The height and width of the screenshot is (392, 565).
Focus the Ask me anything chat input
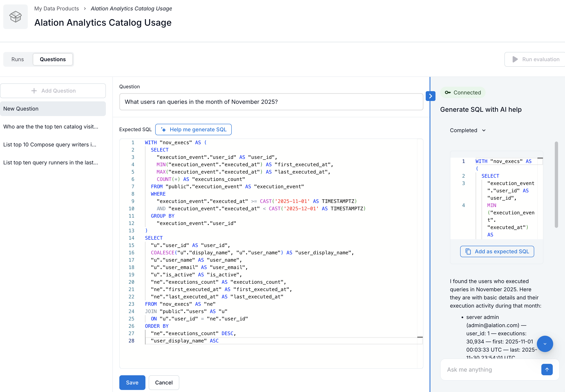tap(490, 369)
